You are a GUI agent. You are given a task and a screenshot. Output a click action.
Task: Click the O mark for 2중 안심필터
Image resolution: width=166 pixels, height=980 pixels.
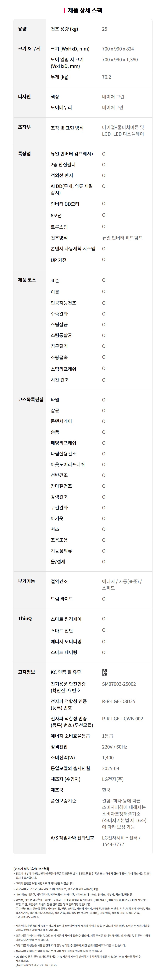pyautogui.click(x=104, y=165)
